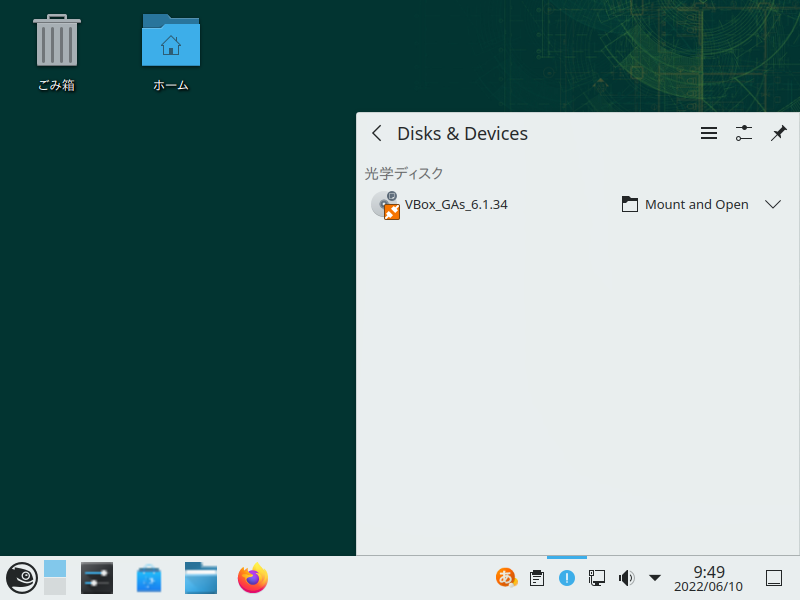The height and width of the screenshot is (600, 800).
Task: Open the ホーム home folder desktop icon
Action: point(171,53)
